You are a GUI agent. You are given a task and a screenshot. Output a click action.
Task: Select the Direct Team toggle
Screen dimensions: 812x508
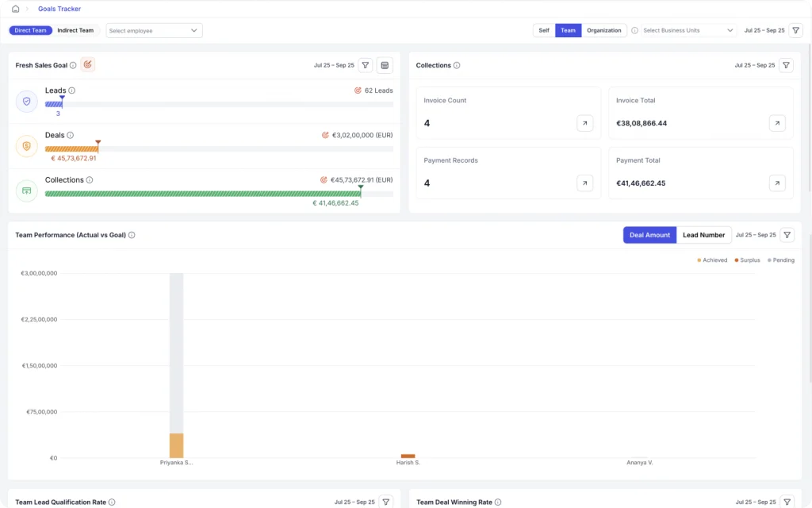[31, 30]
